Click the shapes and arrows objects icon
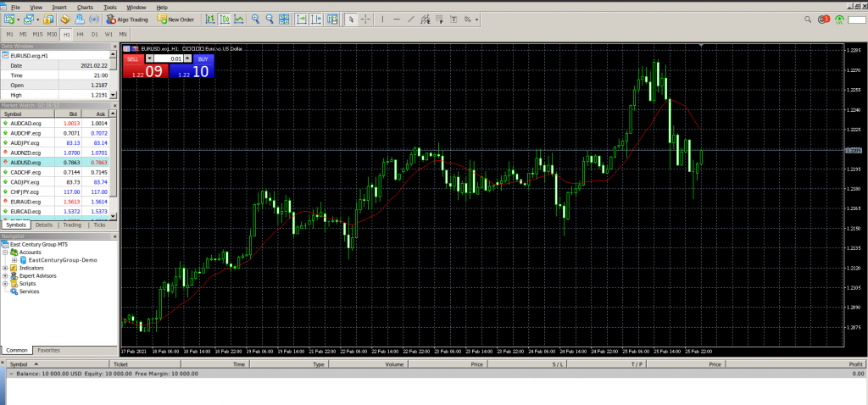Image resolution: width=868 pixels, height=405 pixels. coord(468,19)
